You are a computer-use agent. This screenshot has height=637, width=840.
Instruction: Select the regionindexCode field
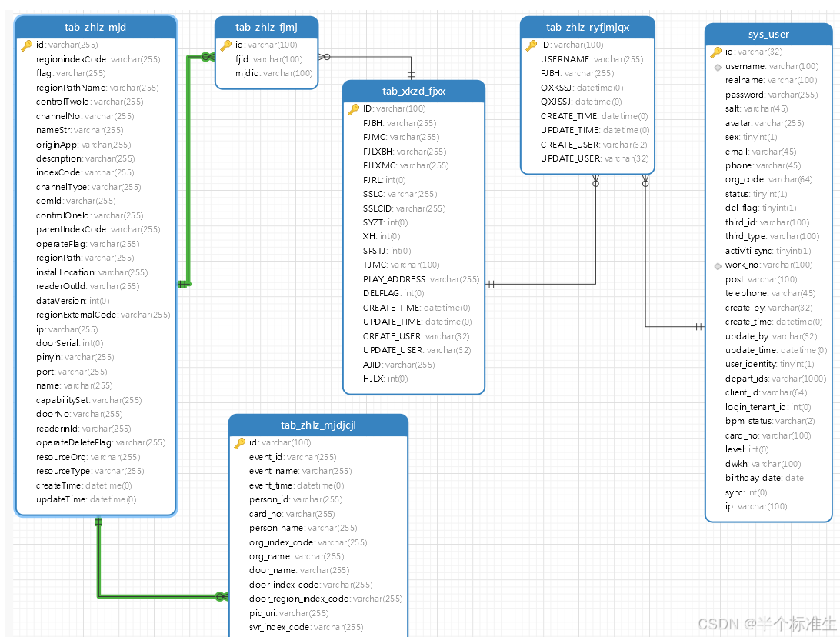[98, 59]
